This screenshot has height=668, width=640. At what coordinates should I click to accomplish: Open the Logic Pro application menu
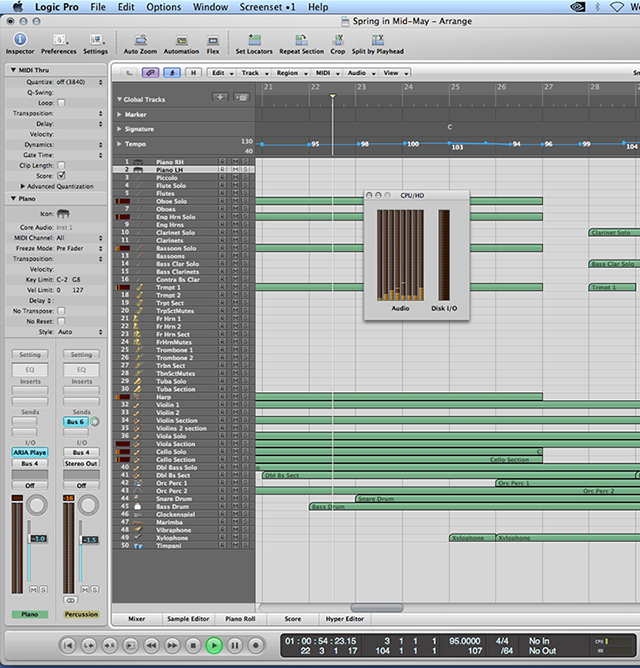(57, 7)
